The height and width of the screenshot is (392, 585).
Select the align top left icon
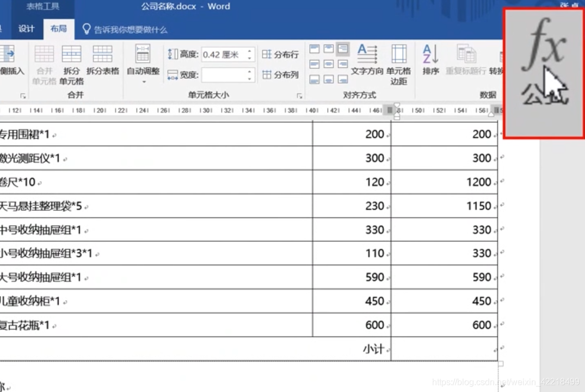point(314,49)
